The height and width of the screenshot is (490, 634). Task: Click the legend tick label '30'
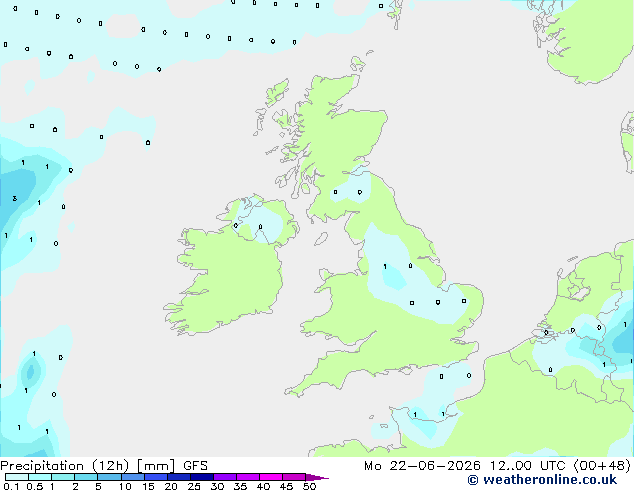click(217, 486)
